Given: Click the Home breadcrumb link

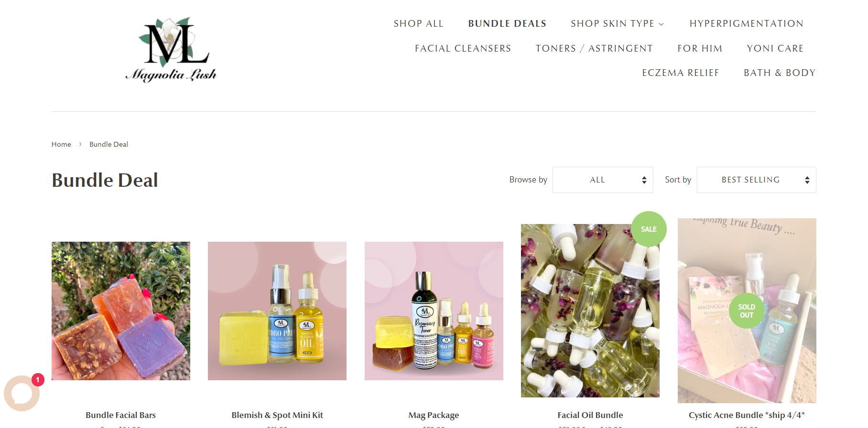Looking at the screenshot, I should pos(61,144).
